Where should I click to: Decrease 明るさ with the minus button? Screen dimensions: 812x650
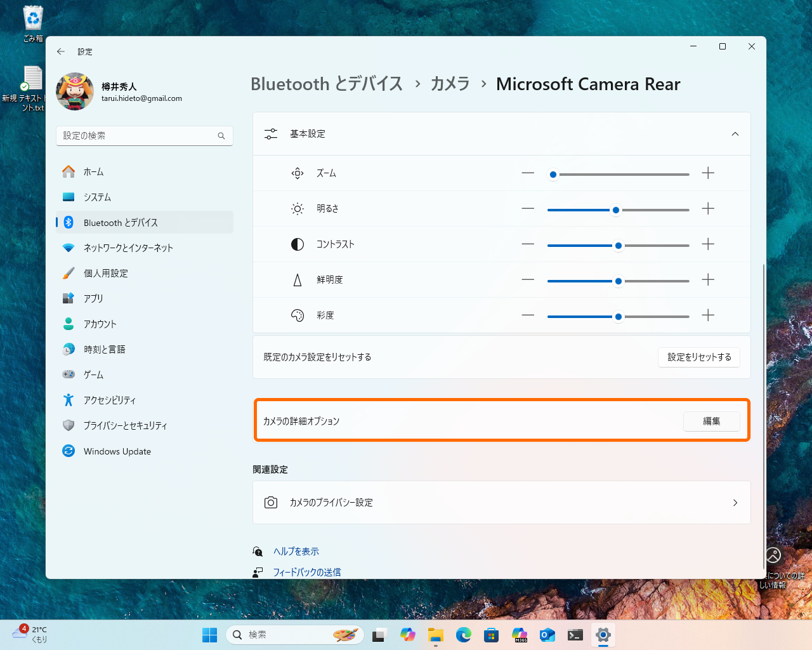(528, 209)
